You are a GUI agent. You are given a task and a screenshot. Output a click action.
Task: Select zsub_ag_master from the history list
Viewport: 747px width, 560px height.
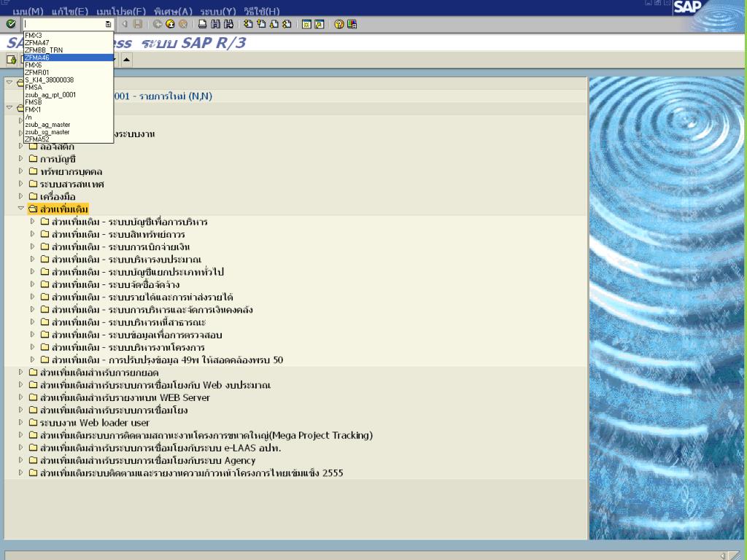69,125
